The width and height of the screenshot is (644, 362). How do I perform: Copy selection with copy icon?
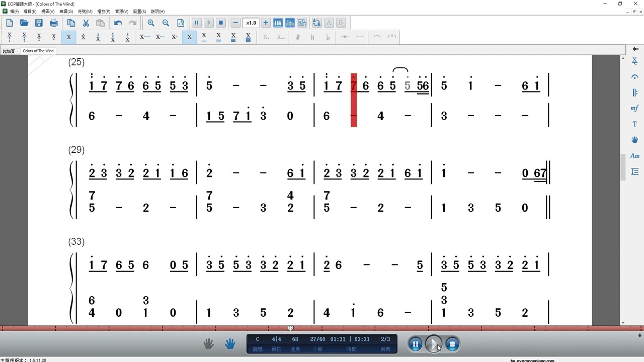click(x=71, y=23)
